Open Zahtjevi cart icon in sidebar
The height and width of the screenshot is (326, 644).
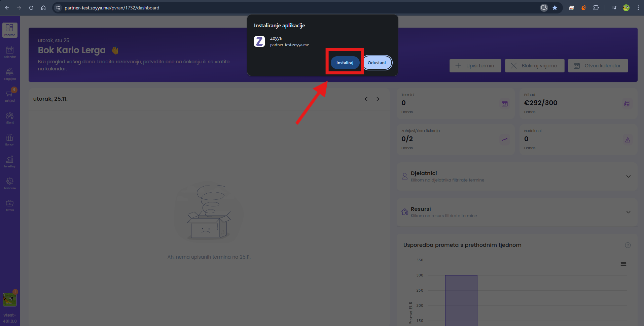pos(10,96)
